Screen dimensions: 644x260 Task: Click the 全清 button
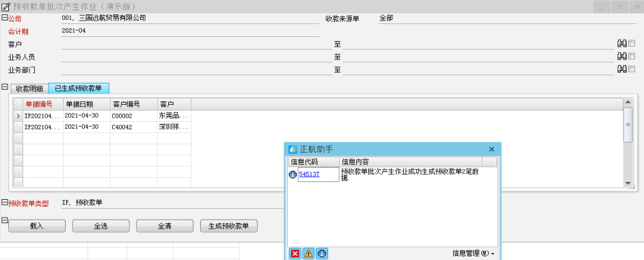(165, 226)
